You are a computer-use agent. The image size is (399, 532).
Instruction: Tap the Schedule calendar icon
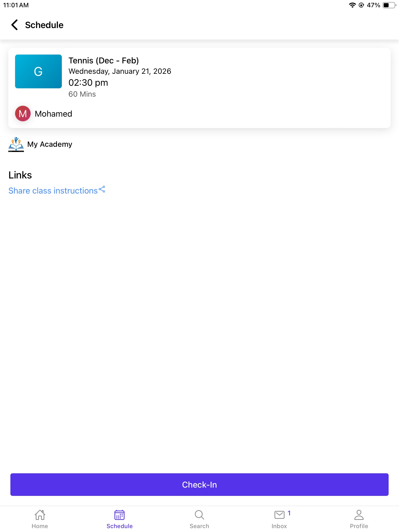(119, 515)
